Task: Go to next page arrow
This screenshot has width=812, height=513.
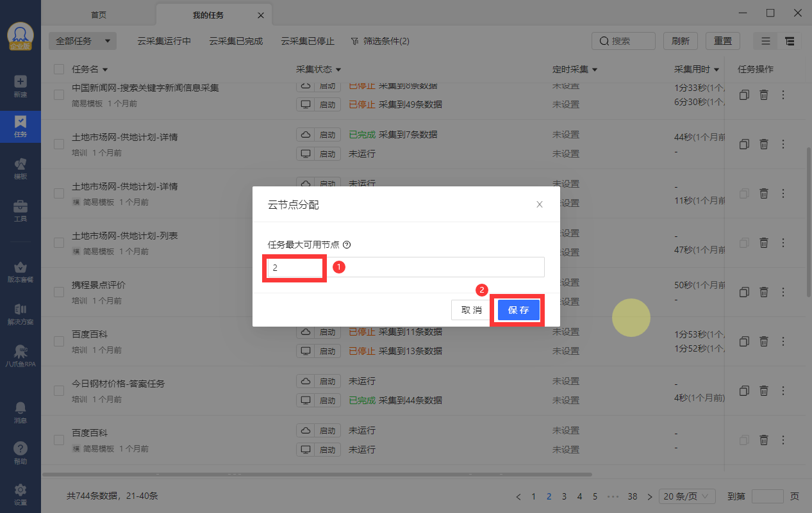Action: point(650,496)
